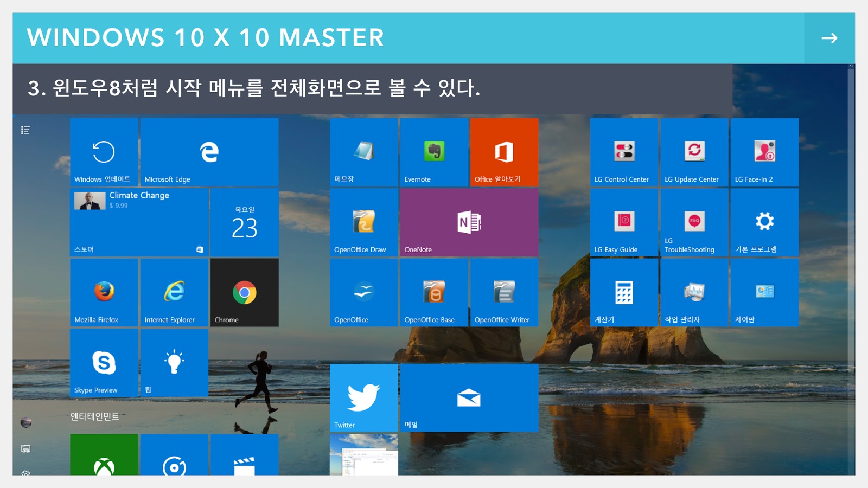868x488 pixels.
Task: Launch Mozilla Firefox
Action: [x=104, y=293]
